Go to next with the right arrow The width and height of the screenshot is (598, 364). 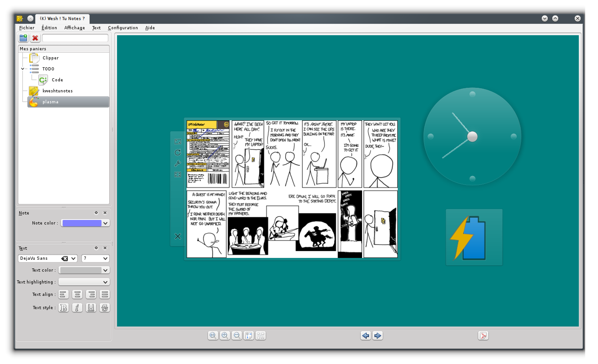pos(378,336)
